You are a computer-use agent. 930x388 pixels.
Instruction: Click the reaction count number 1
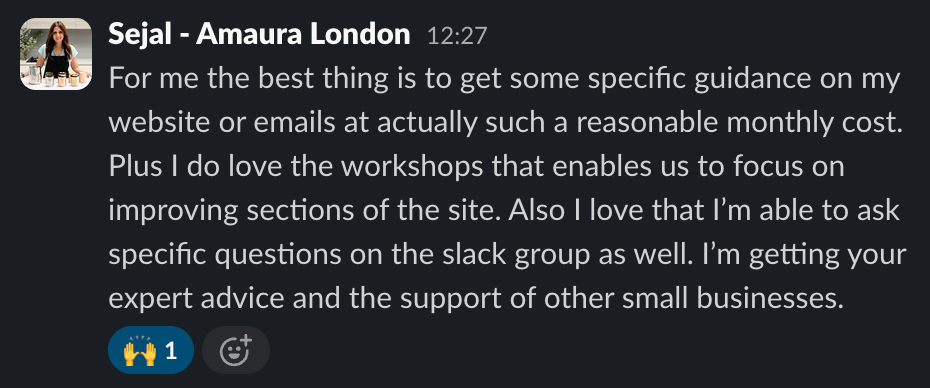pyautogui.click(x=171, y=351)
